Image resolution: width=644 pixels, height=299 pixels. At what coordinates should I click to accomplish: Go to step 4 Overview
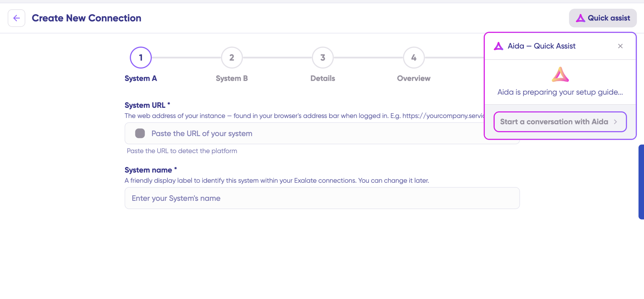click(414, 58)
